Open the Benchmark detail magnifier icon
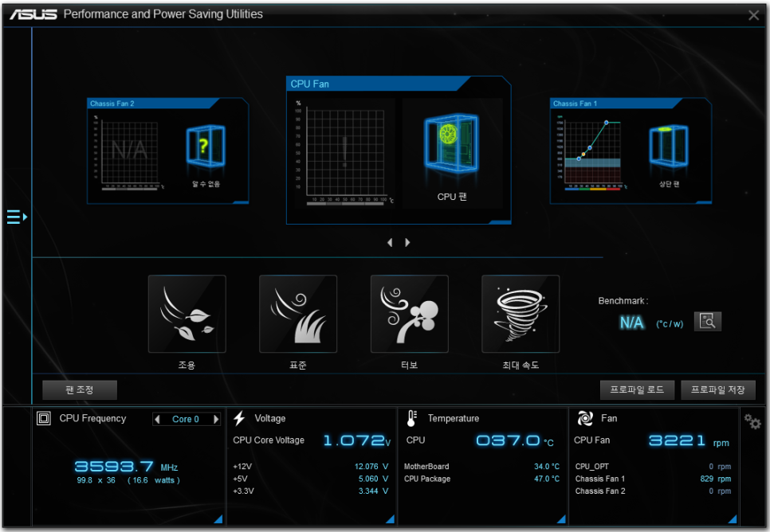Viewport: 770px width, 532px height. pos(707,322)
